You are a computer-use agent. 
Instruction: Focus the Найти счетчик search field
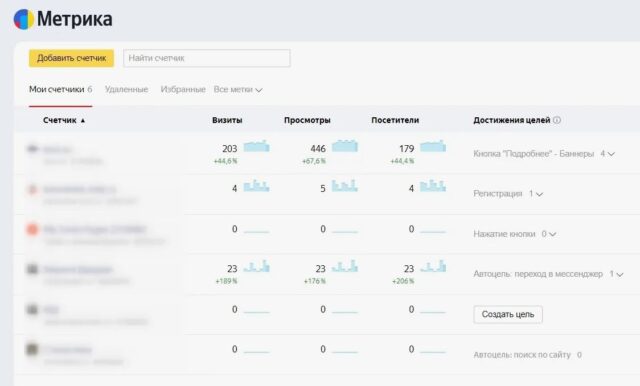tap(207, 58)
